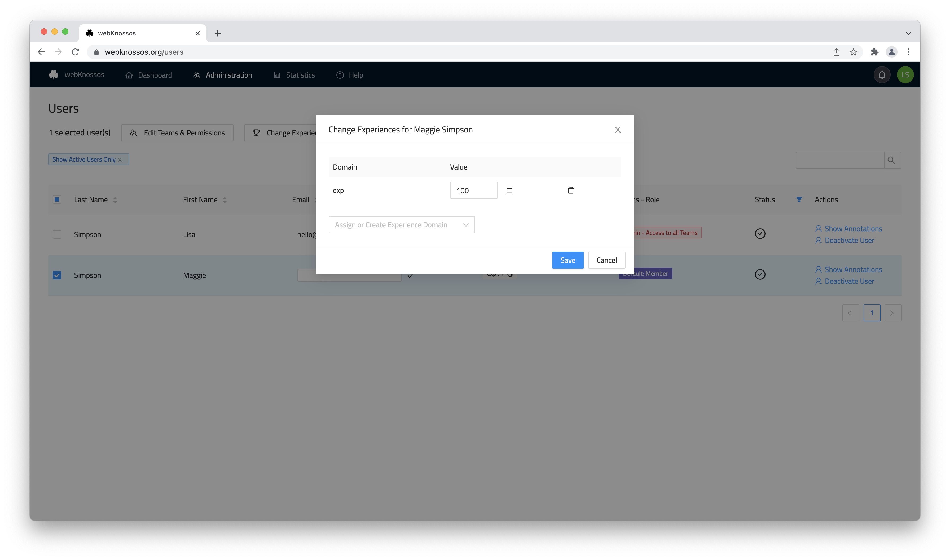Click Edit Teams & Permissions button

click(x=177, y=133)
